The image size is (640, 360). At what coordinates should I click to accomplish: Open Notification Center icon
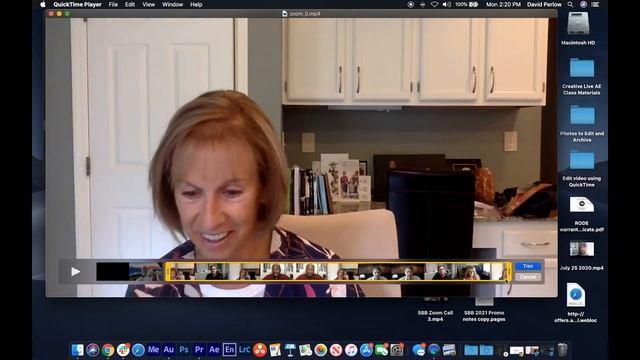click(596, 4)
